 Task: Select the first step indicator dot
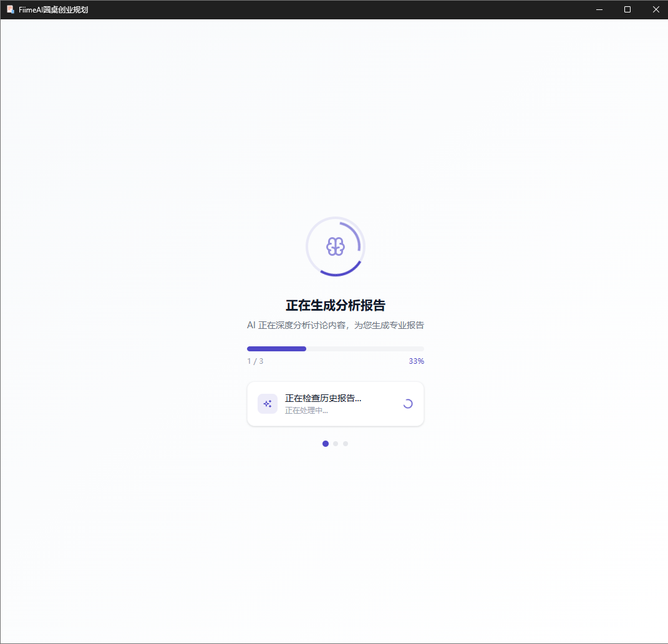(326, 444)
